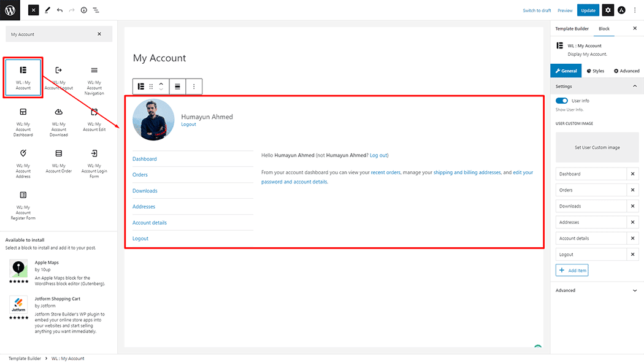This screenshot has height=362, width=644.
Task: Clear the My Account search field
Action: pyautogui.click(x=99, y=34)
